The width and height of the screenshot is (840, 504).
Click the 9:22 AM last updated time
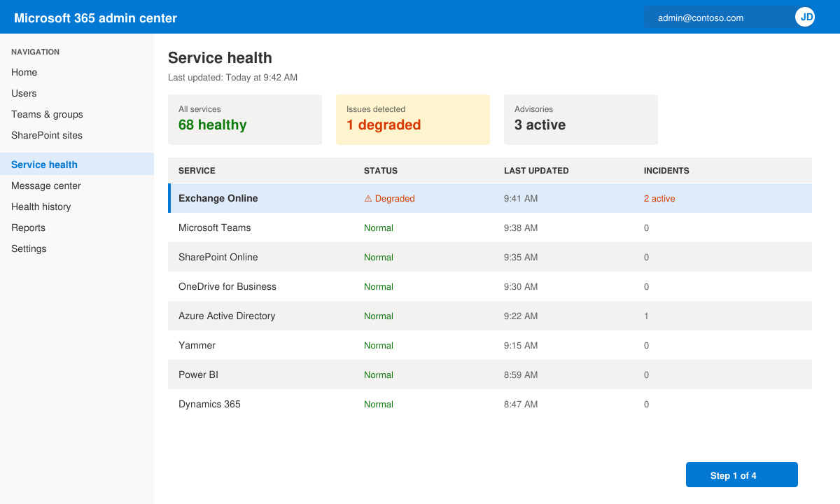tap(521, 316)
